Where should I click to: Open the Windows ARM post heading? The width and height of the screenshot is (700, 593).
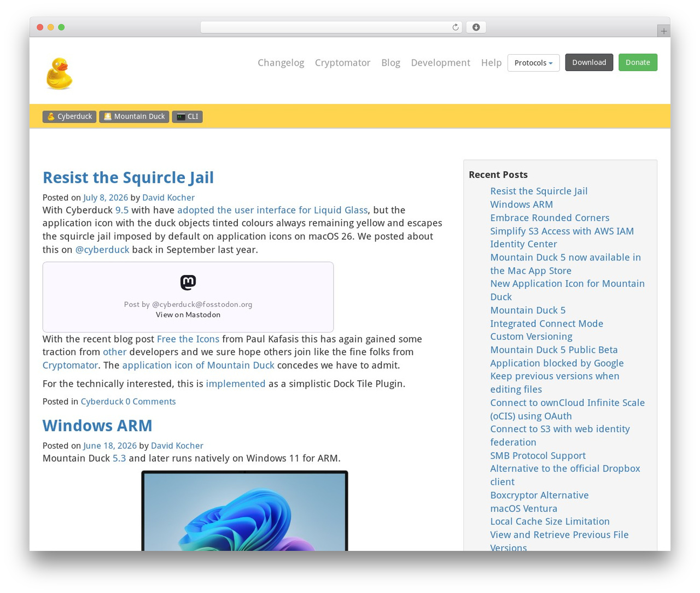97,426
